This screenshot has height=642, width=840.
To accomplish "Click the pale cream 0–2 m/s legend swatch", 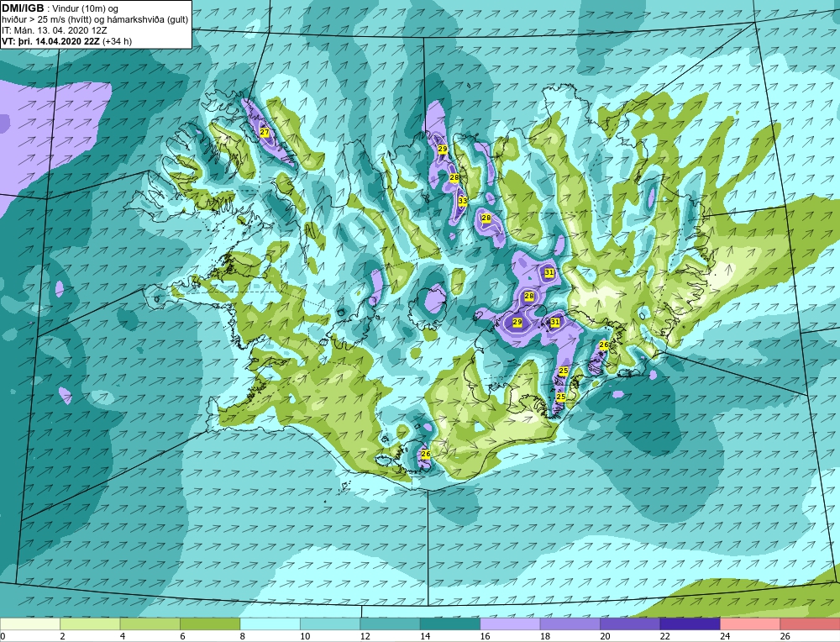I will 30,624.
